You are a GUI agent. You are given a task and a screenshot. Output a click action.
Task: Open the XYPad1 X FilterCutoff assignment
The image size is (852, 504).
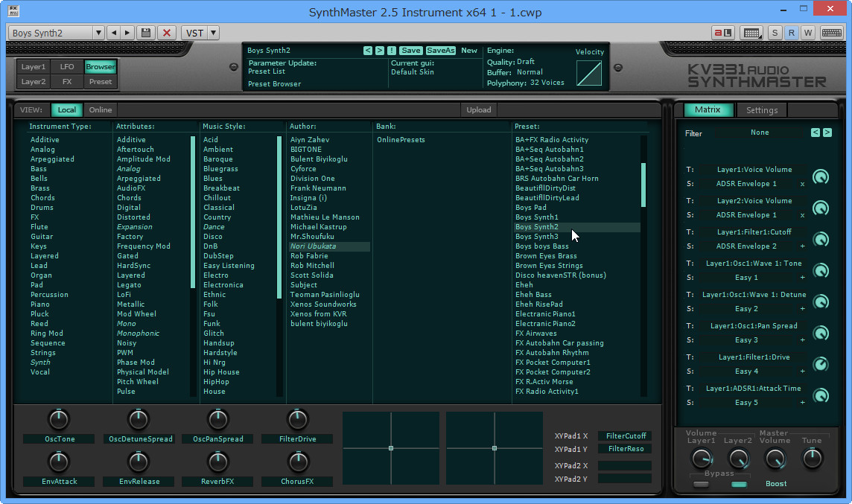click(x=625, y=436)
